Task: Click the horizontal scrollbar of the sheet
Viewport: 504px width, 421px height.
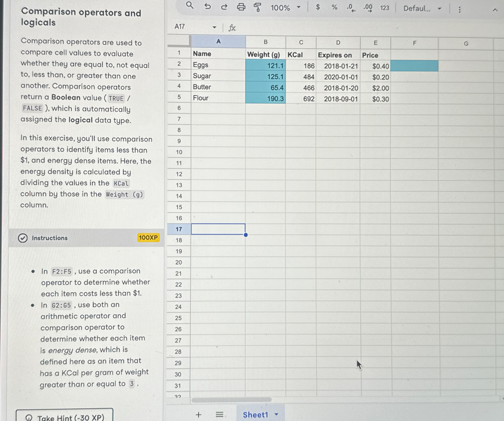Action: (x=231, y=399)
